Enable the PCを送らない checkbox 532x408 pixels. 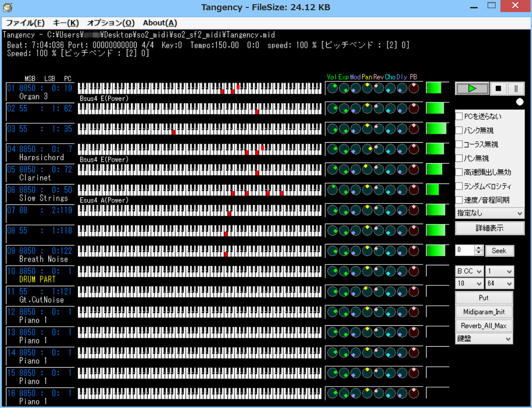(459, 116)
